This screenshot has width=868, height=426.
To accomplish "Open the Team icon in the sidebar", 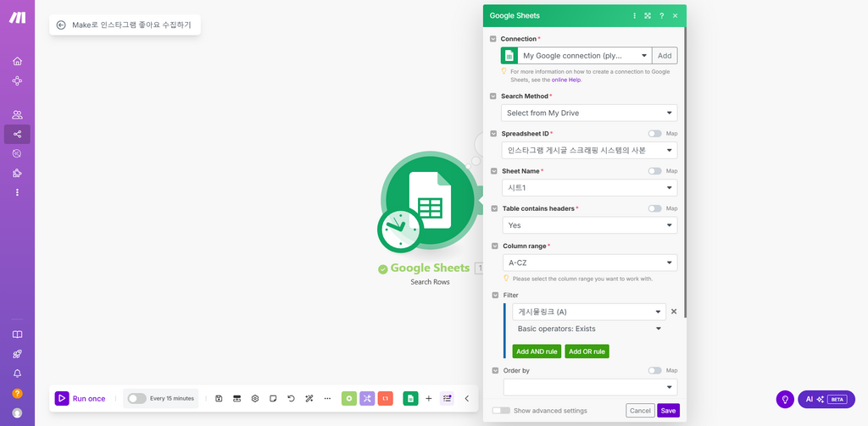I will [x=17, y=114].
